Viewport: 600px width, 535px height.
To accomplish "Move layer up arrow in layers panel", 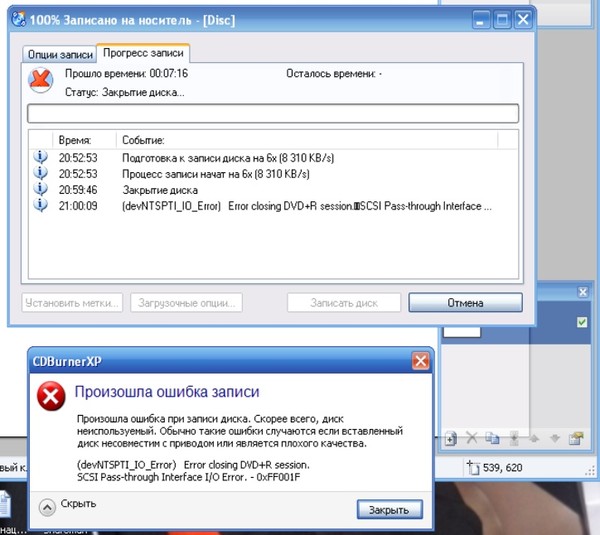I will 534,439.
